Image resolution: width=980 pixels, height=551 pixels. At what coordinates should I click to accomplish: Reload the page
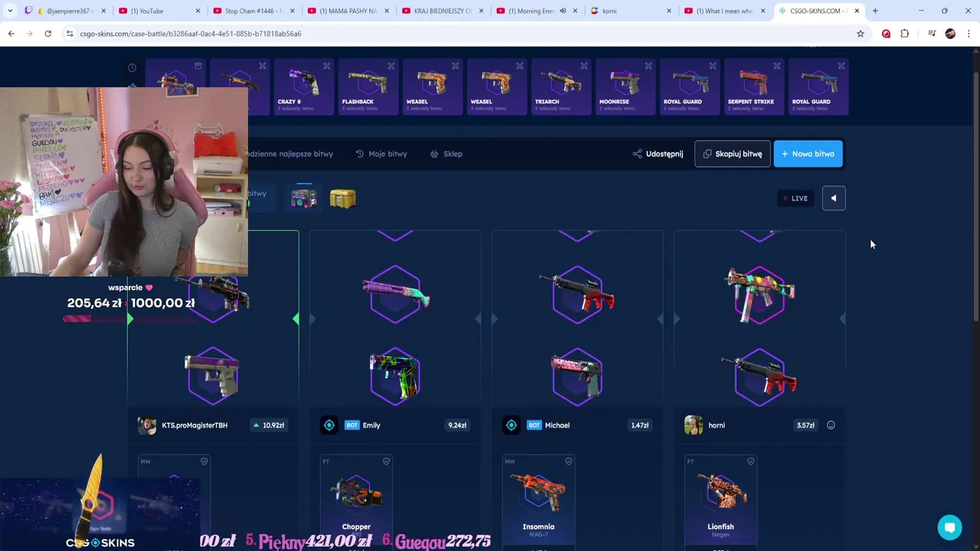47,34
